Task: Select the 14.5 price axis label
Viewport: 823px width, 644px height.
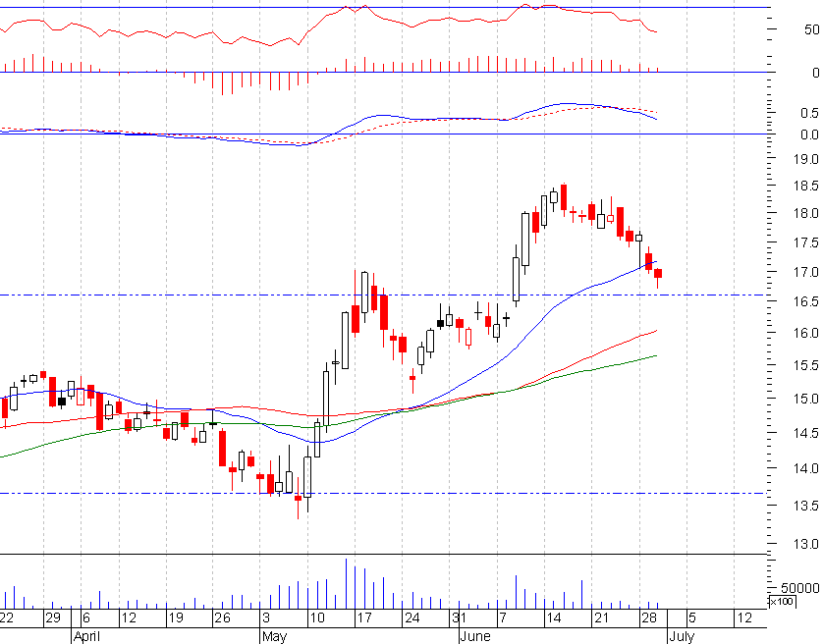Action: [x=806, y=433]
